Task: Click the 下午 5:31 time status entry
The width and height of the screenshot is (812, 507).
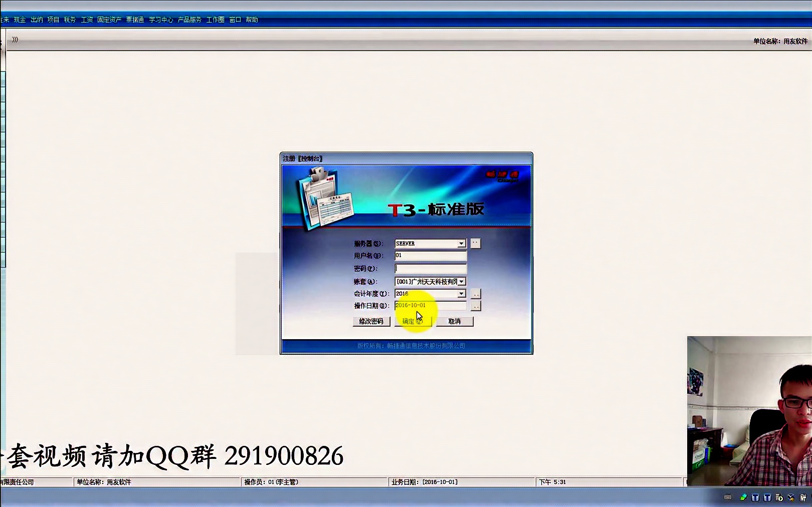Action: coord(552,482)
